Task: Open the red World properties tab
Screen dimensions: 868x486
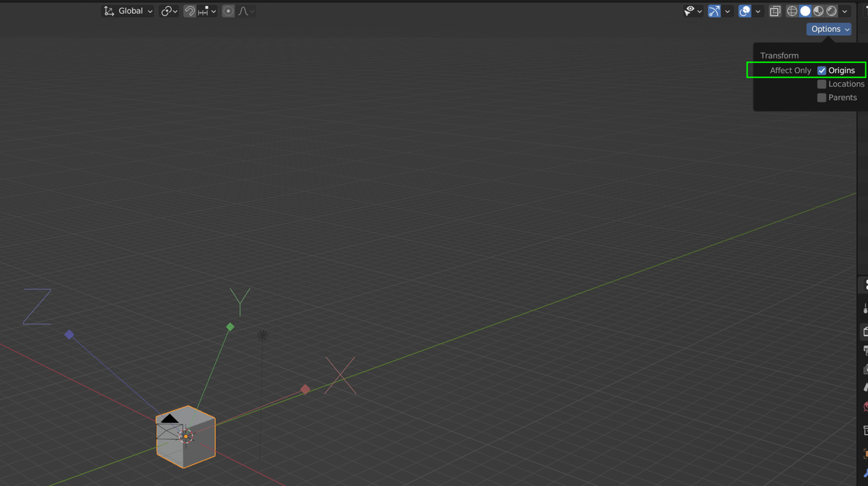Action: tap(865, 407)
